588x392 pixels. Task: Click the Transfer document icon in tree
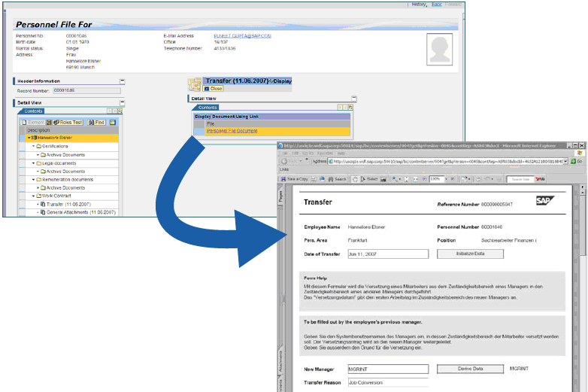coord(43,204)
